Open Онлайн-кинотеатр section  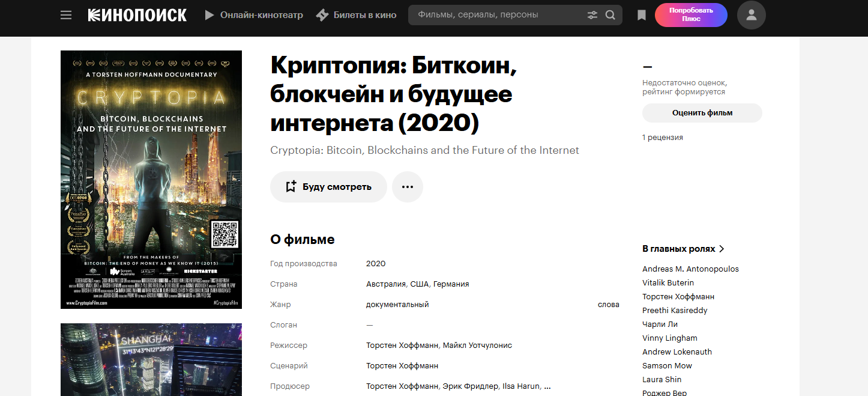pyautogui.click(x=262, y=15)
